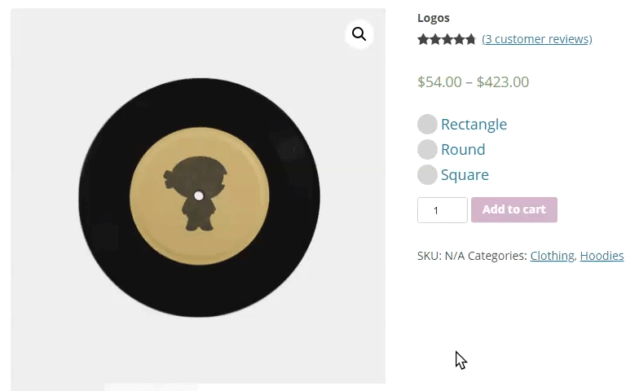This screenshot has height=391, width=639.
Task: Click the Logos product title
Action: coord(433,18)
